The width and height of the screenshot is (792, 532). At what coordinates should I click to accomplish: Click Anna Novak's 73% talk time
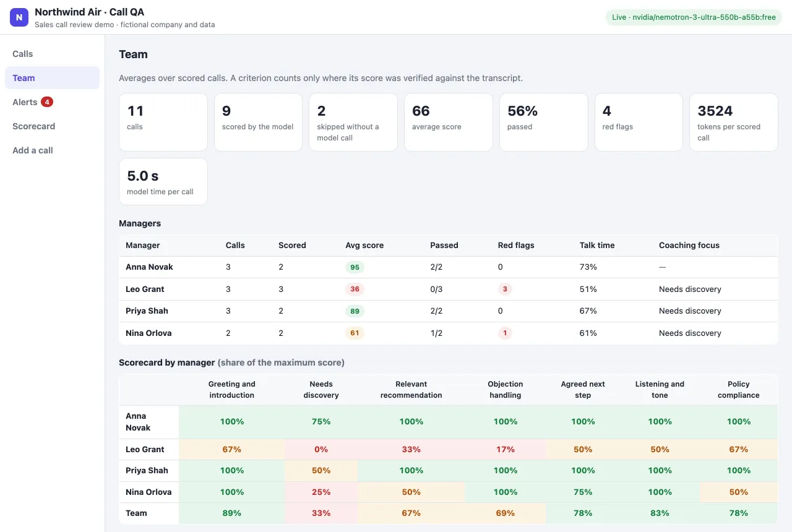pos(588,267)
